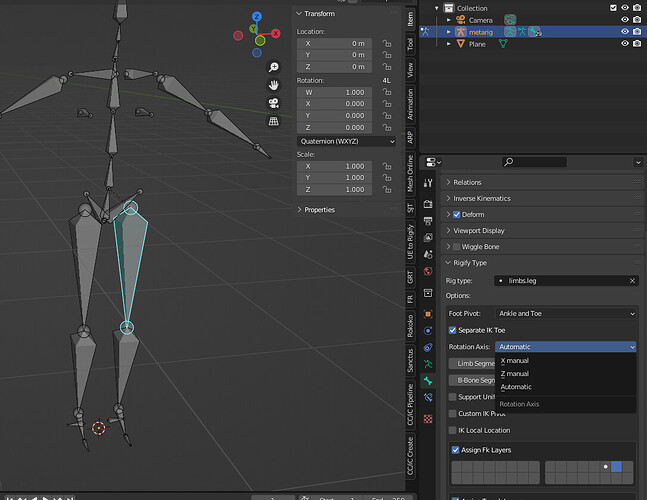Screen dimensions: 647x500
Task: Open the World properties globe icon
Action: point(428,271)
